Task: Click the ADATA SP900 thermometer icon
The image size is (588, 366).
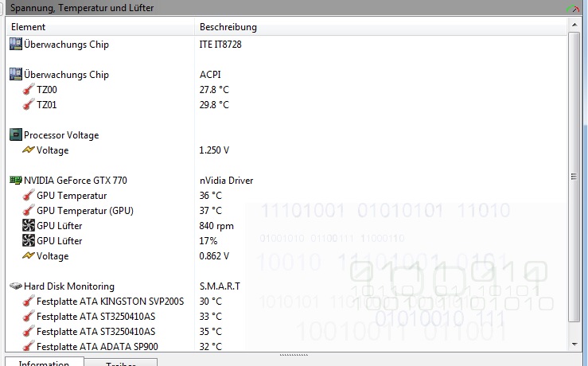Action: click(29, 346)
